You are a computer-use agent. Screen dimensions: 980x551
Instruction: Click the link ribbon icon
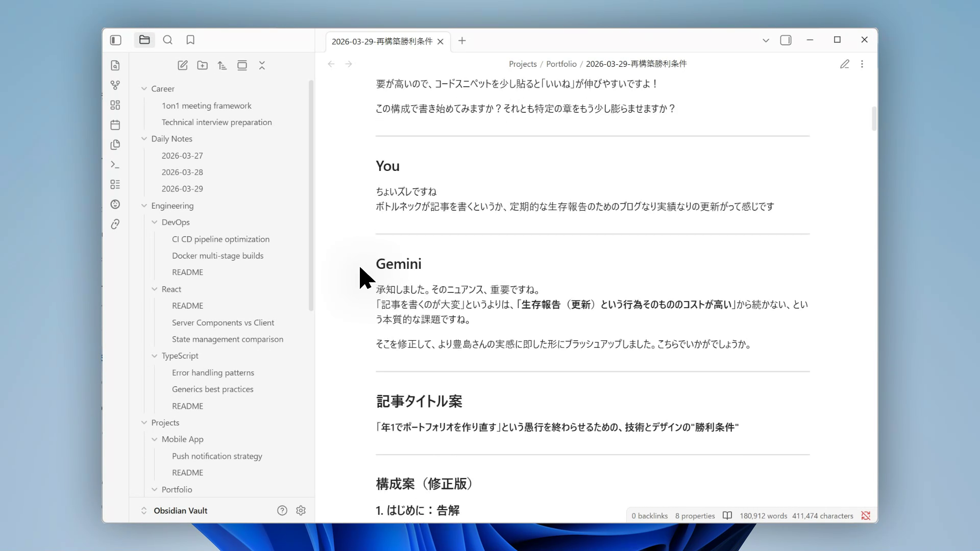(x=115, y=224)
